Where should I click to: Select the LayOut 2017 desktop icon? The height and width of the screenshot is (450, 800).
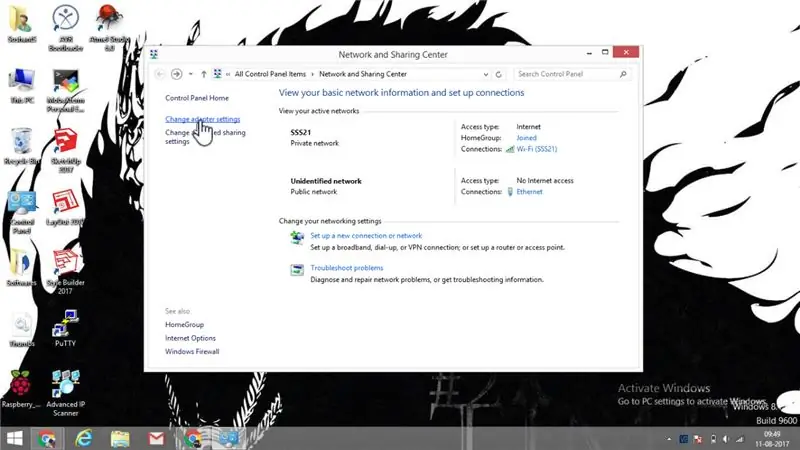65,208
